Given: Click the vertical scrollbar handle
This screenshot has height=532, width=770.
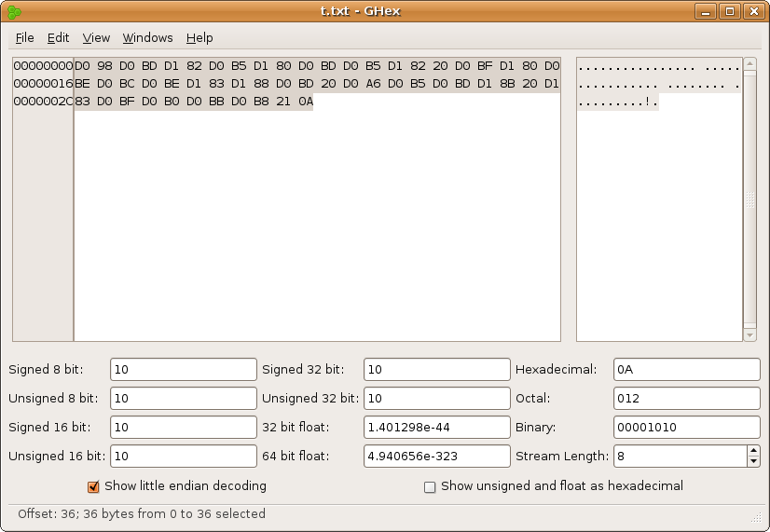Looking at the screenshot, I should coord(749,199).
